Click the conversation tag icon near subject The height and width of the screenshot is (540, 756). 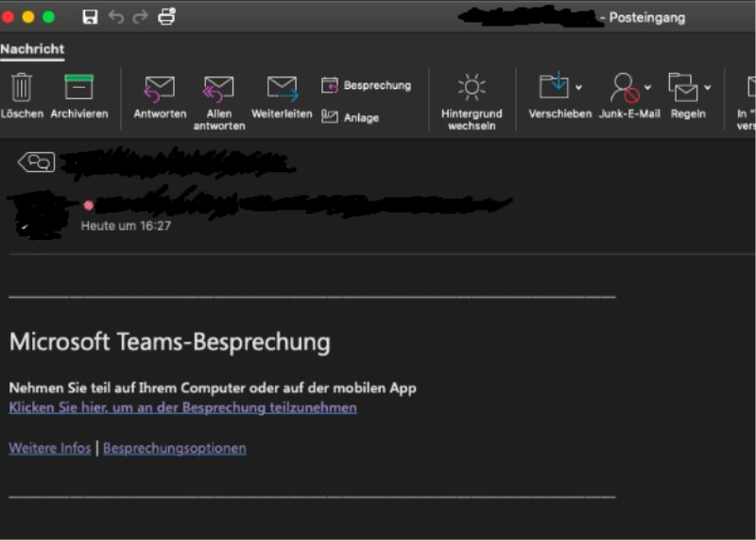tap(37, 162)
